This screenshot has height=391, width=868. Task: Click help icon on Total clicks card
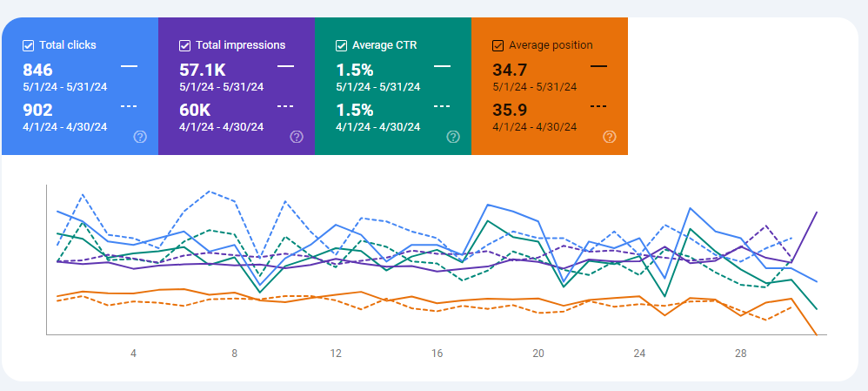point(140,137)
